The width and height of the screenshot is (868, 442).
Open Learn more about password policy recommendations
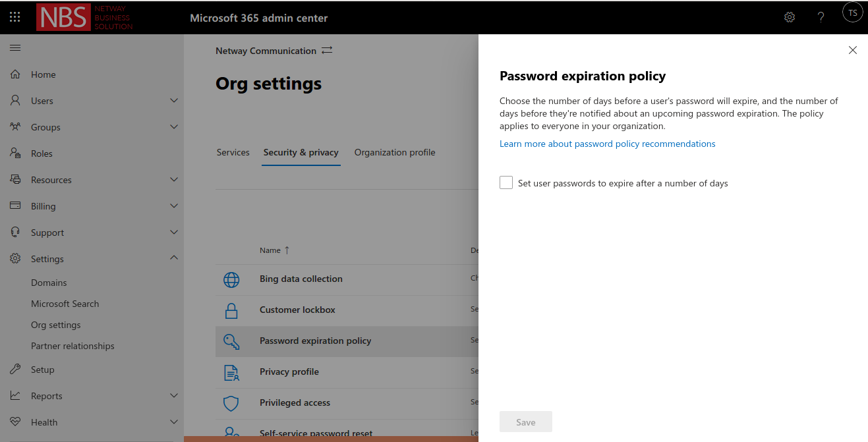point(607,144)
